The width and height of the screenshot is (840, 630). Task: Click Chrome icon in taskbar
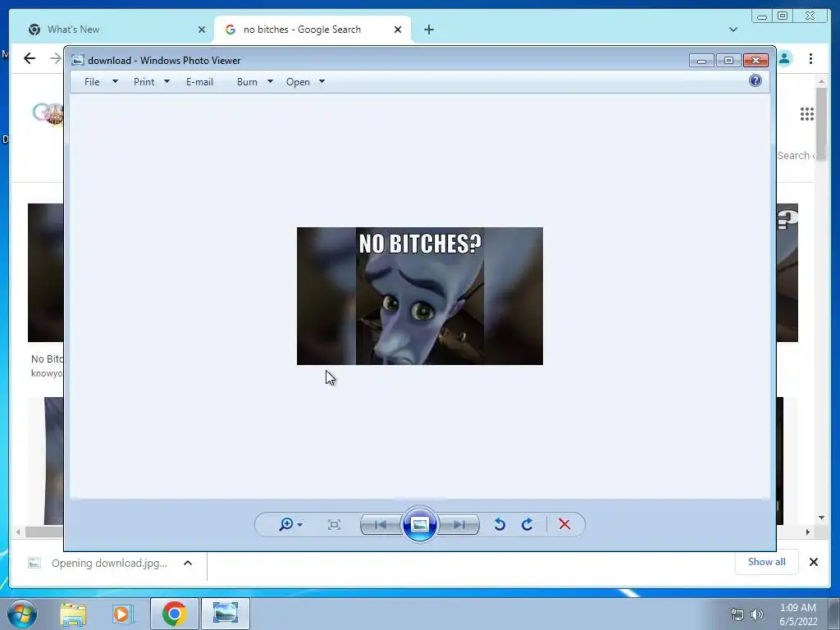point(174,614)
